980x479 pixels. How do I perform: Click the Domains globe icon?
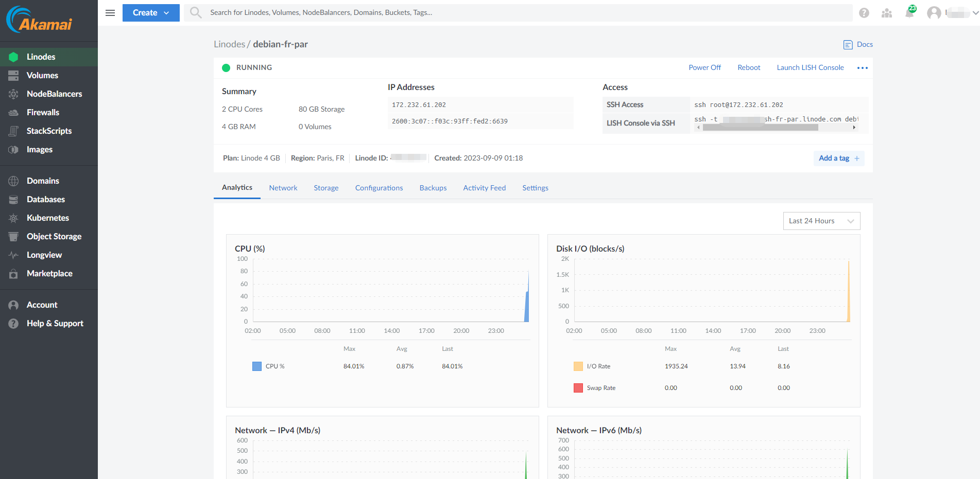pyautogui.click(x=13, y=181)
